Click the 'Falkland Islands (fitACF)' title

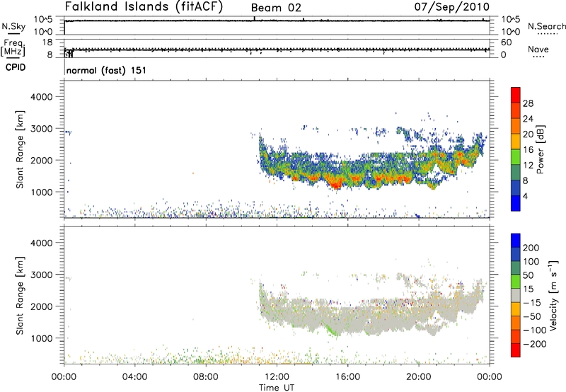(x=144, y=7)
